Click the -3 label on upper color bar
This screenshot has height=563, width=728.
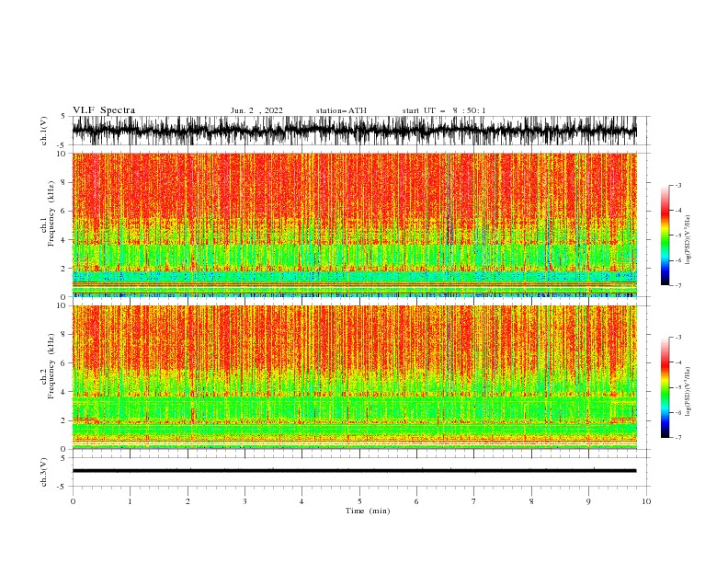[678, 185]
